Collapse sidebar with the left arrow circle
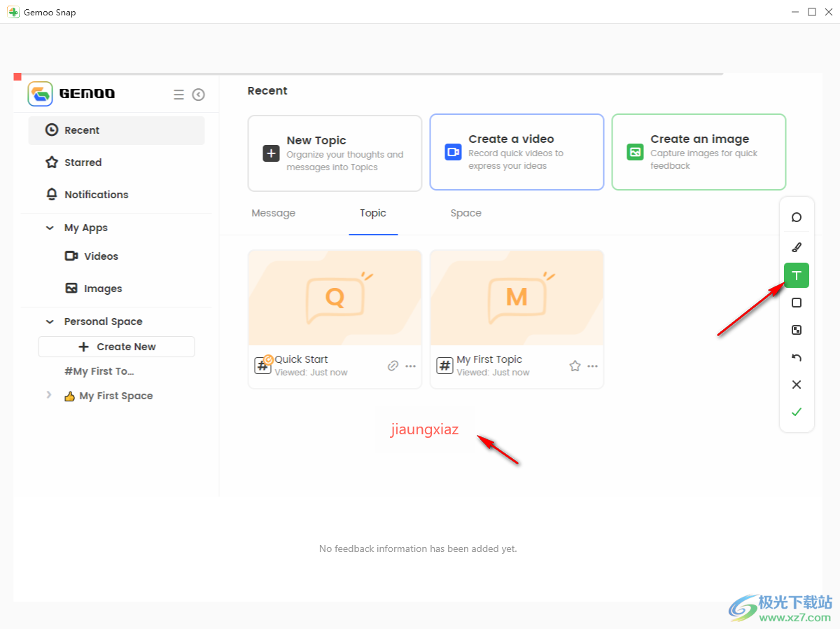The width and height of the screenshot is (840, 629). tap(199, 95)
